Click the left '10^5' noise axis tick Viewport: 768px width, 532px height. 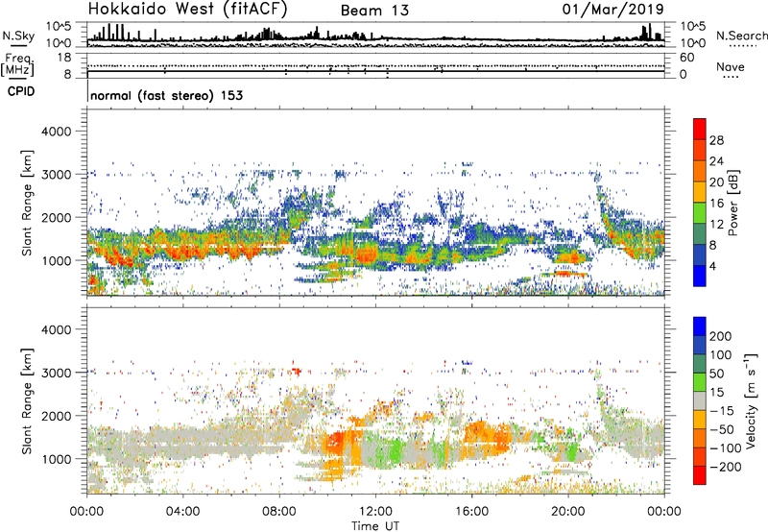coord(59,27)
